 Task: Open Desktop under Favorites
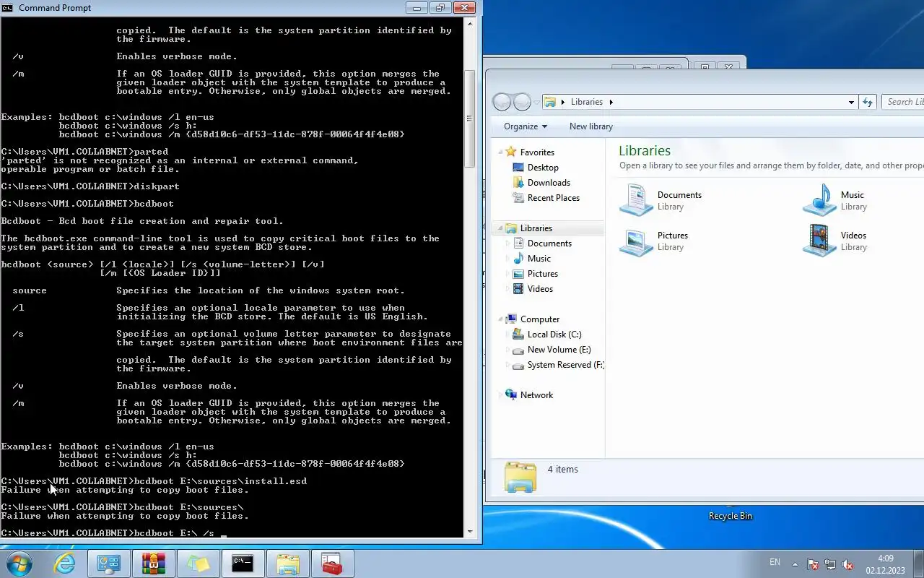(543, 168)
